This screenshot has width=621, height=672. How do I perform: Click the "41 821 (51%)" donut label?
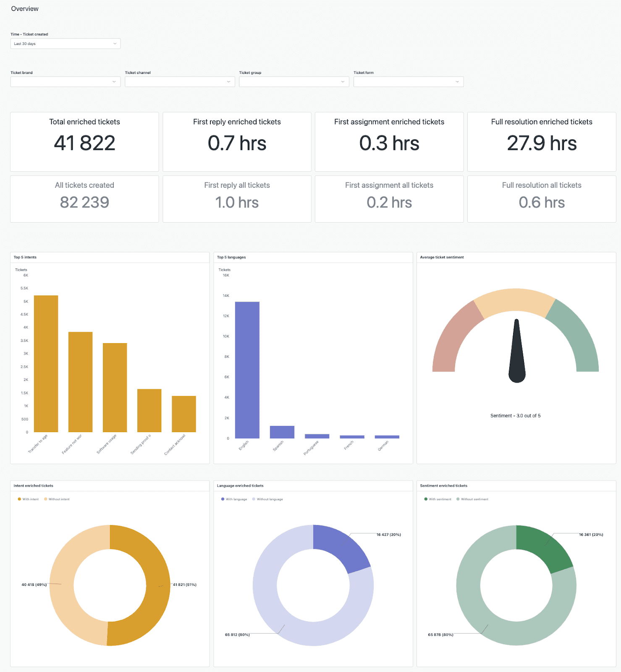point(185,585)
